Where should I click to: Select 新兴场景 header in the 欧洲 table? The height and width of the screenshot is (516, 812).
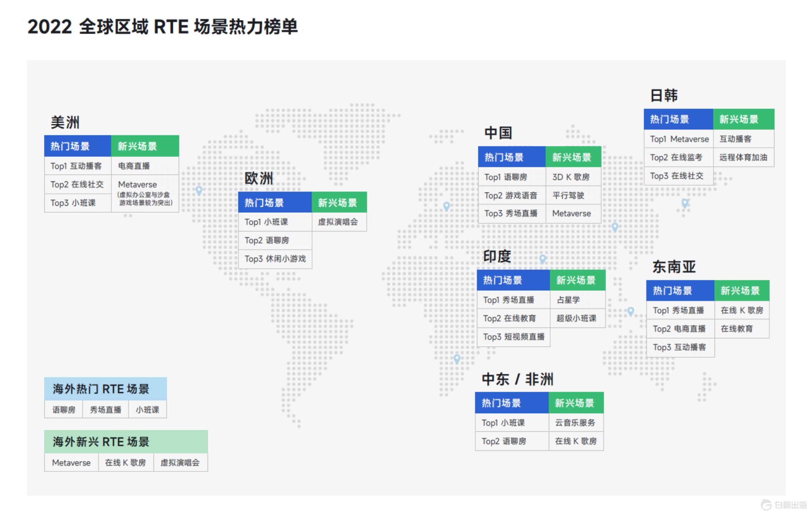(339, 203)
